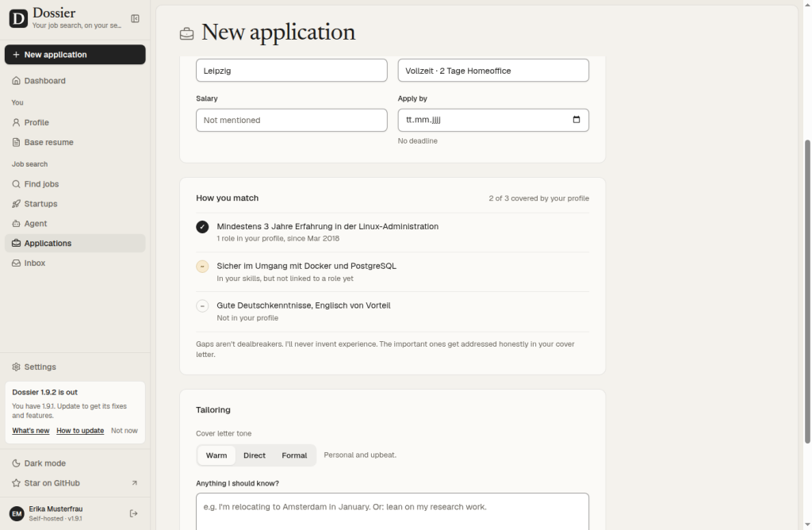Select the Direct cover letter tone

[255, 455]
